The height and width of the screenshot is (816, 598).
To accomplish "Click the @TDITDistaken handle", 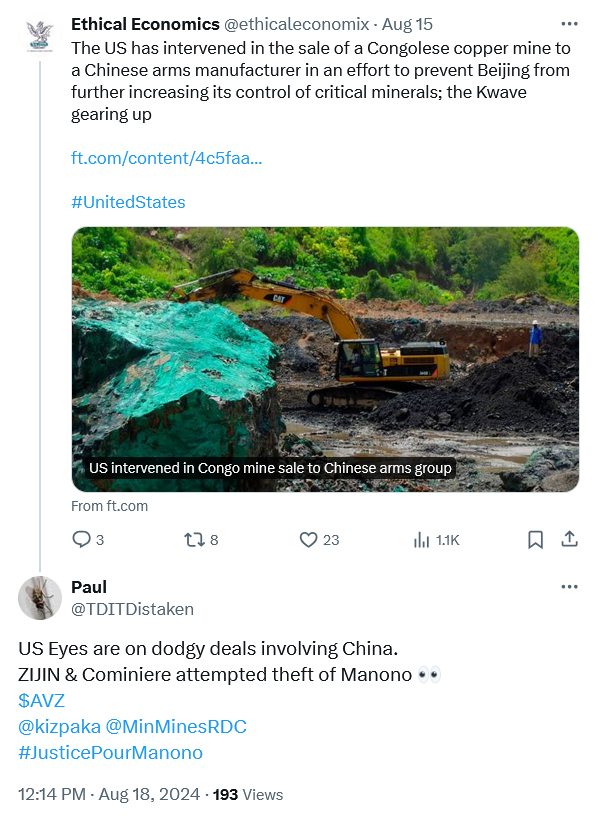I will [x=132, y=609].
